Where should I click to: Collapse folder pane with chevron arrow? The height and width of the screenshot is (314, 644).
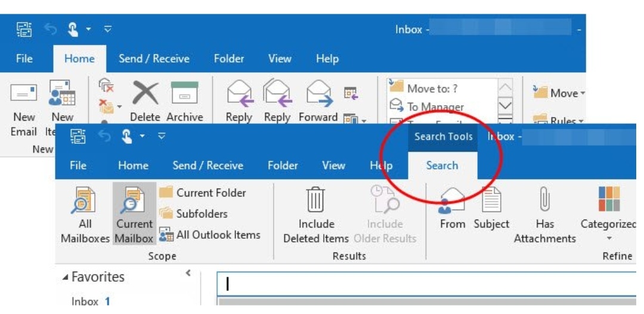pos(188,272)
